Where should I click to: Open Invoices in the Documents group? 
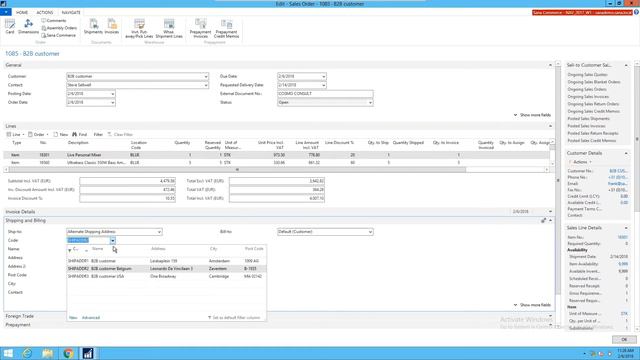coord(111,27)
